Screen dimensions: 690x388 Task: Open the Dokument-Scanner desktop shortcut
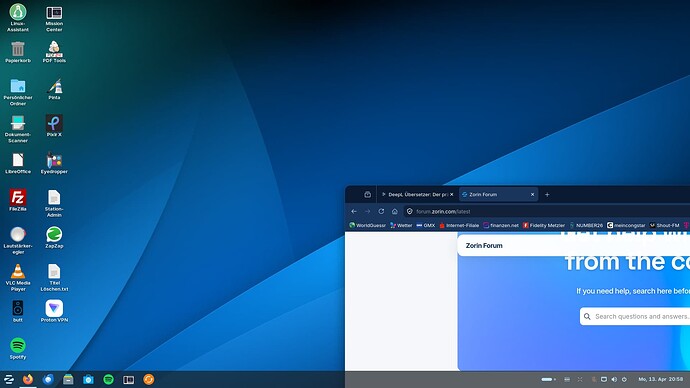click(18, 128)
